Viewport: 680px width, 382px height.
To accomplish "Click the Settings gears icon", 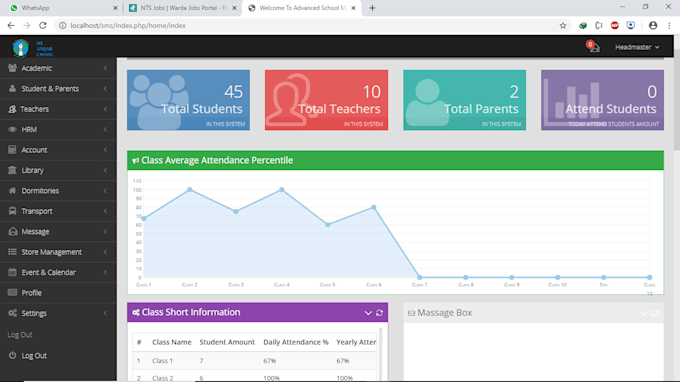I will (x=12, y=313).
